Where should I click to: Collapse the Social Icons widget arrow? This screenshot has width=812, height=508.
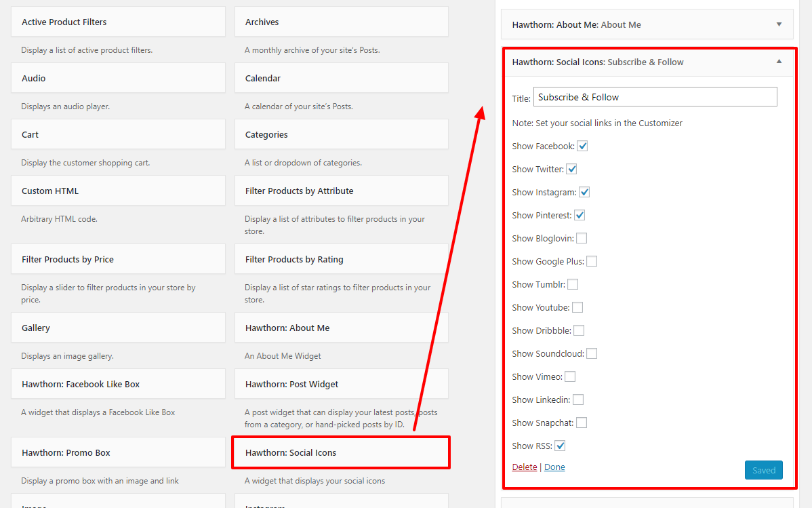coord(779,62)
